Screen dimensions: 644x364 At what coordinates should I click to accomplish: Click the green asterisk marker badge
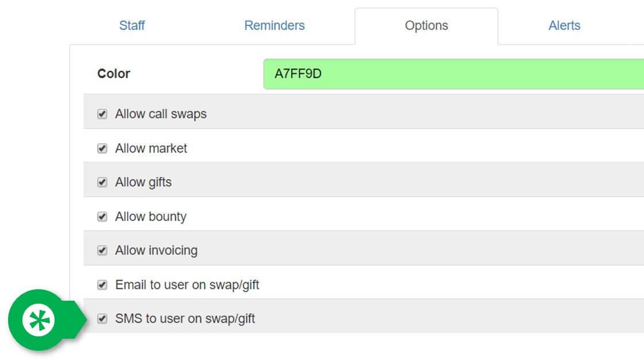(x=39, y=320)
